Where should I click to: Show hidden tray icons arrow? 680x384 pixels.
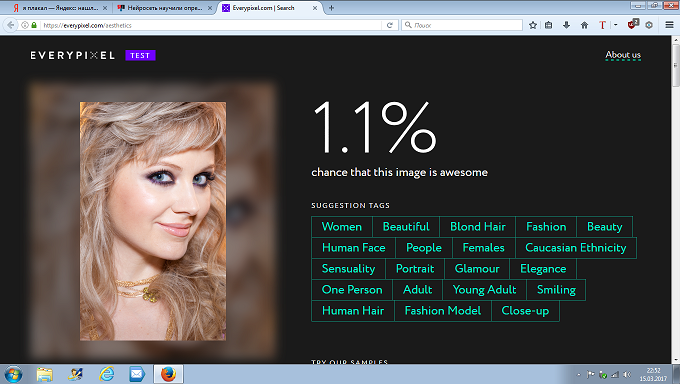point(579,374)
